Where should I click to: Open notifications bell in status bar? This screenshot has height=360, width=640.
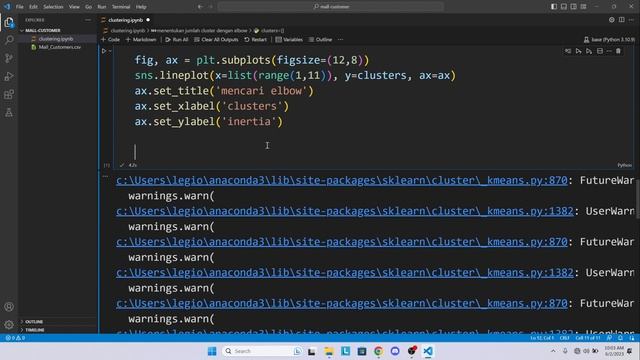[620, 338]
